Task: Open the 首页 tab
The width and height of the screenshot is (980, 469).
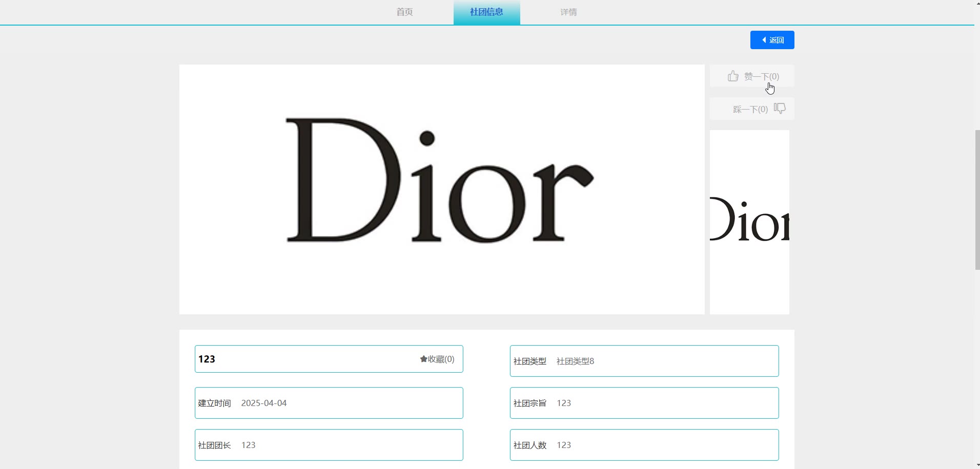Action: (404, 12)
